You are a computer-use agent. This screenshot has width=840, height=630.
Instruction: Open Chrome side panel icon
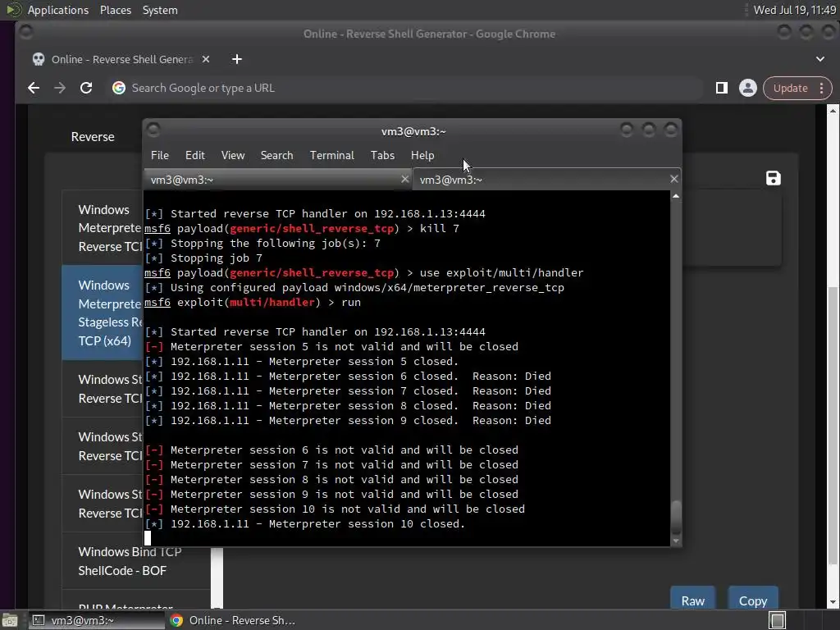722,88
